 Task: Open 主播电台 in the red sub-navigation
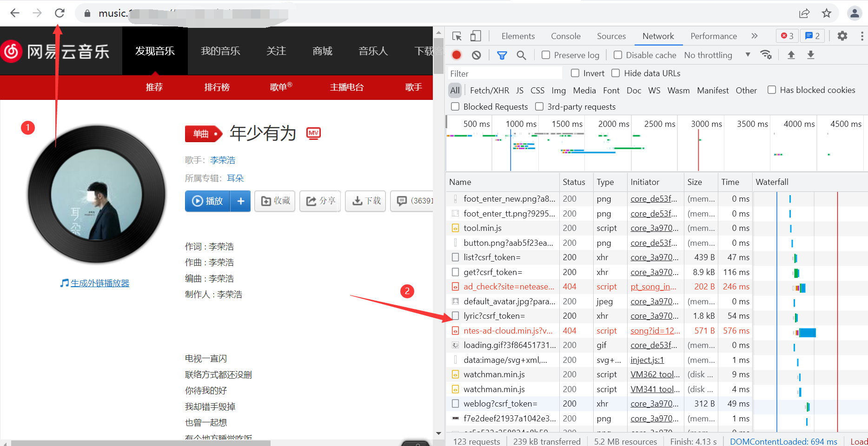(347, 87)
